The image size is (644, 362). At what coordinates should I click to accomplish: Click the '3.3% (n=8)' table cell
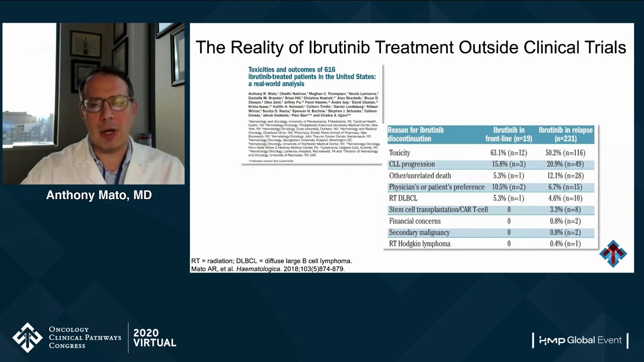pos(565,210)
